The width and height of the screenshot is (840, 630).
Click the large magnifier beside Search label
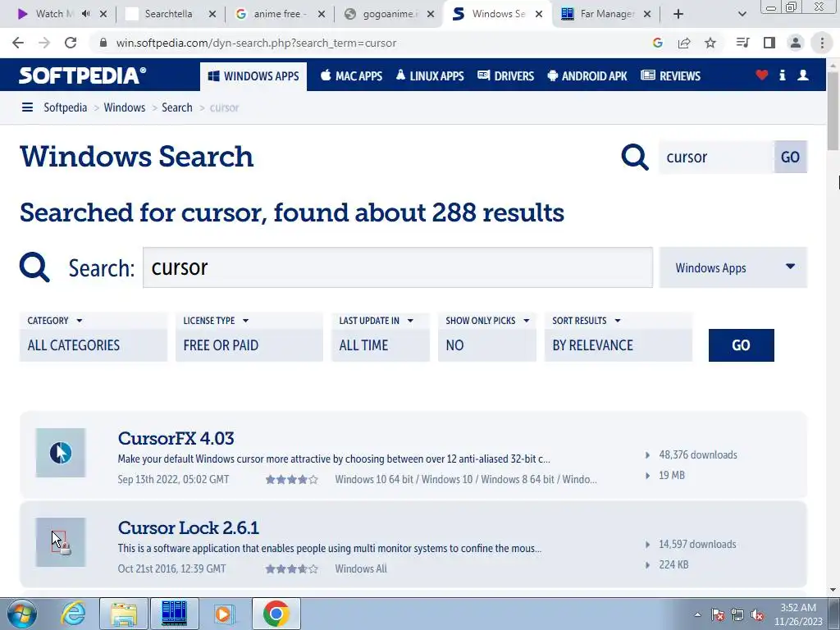[34, 267]
